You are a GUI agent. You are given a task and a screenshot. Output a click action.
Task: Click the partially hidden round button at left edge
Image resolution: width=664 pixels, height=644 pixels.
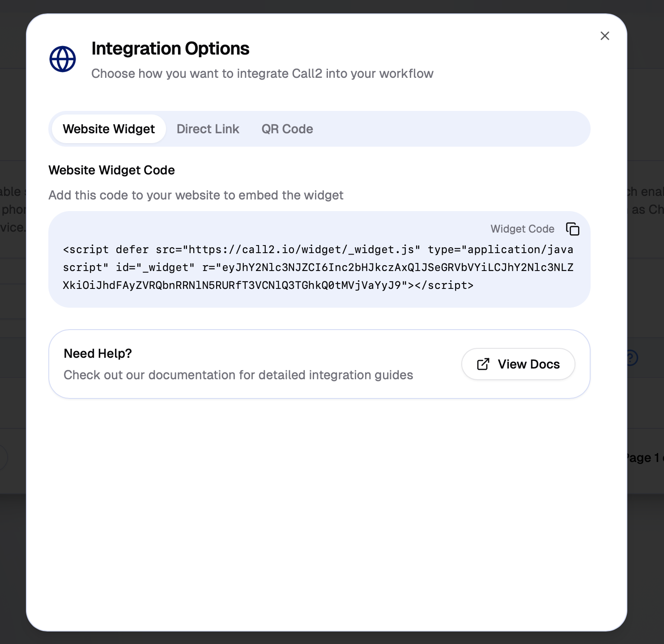pos(3,458)
